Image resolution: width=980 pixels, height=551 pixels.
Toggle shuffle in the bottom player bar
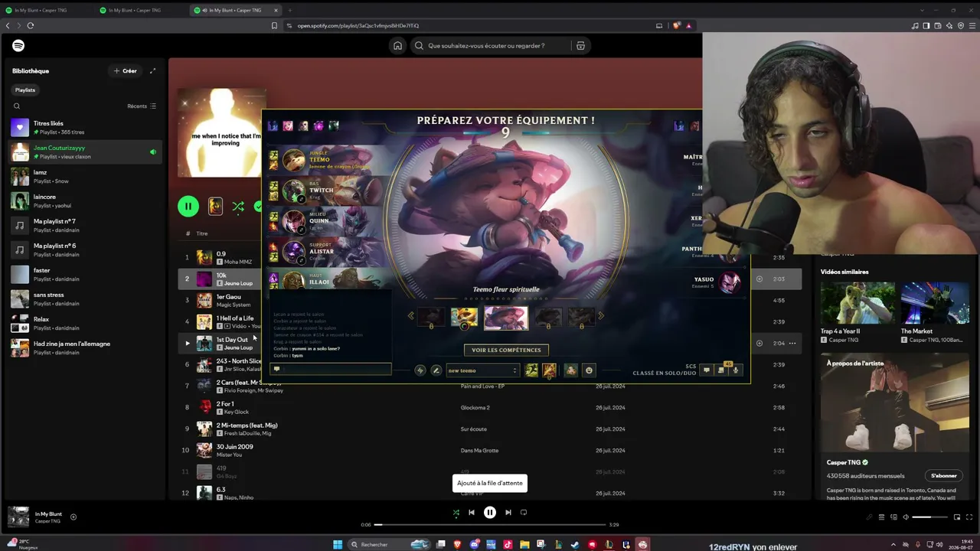click(x=456, y=513)
